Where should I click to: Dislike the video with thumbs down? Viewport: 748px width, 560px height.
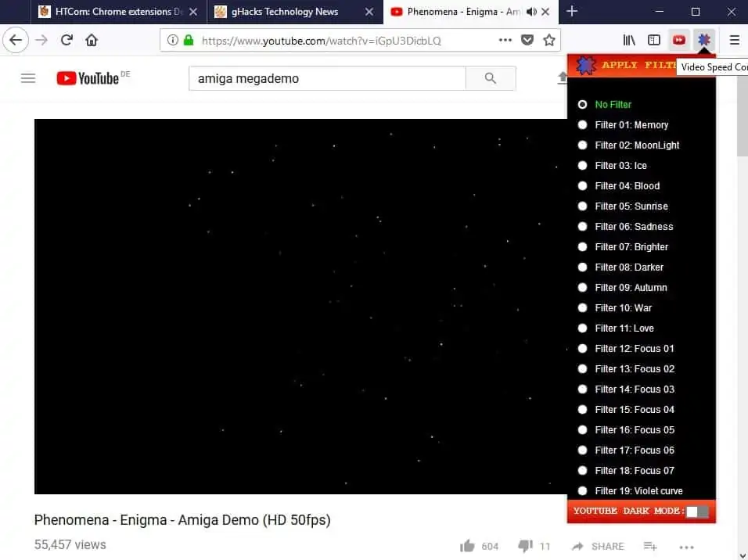(x=525, y=546)
